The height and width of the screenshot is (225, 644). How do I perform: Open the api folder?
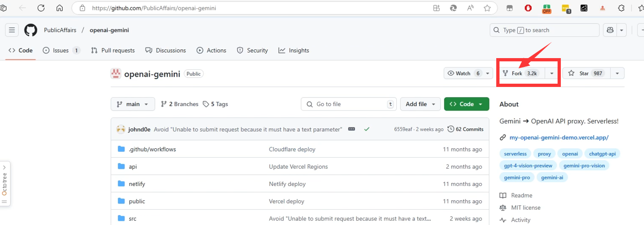(x=133, y=166)
